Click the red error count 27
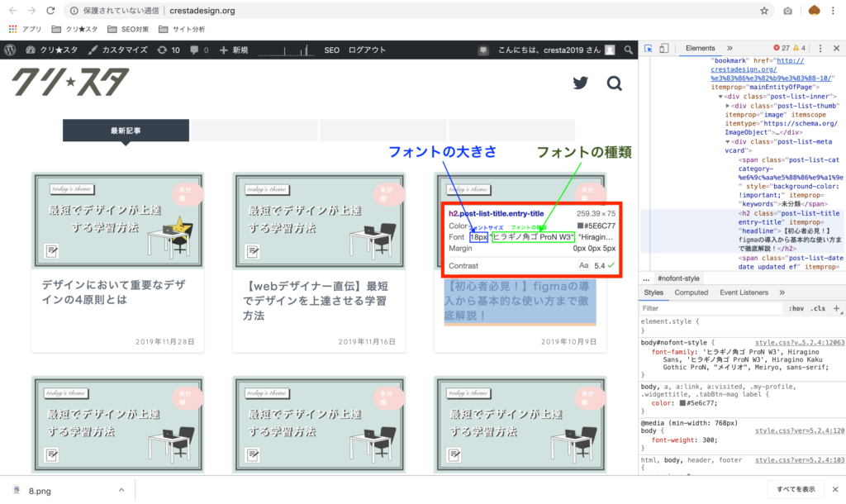The width and height of the screenshot is (846, 504). (782, 48)
